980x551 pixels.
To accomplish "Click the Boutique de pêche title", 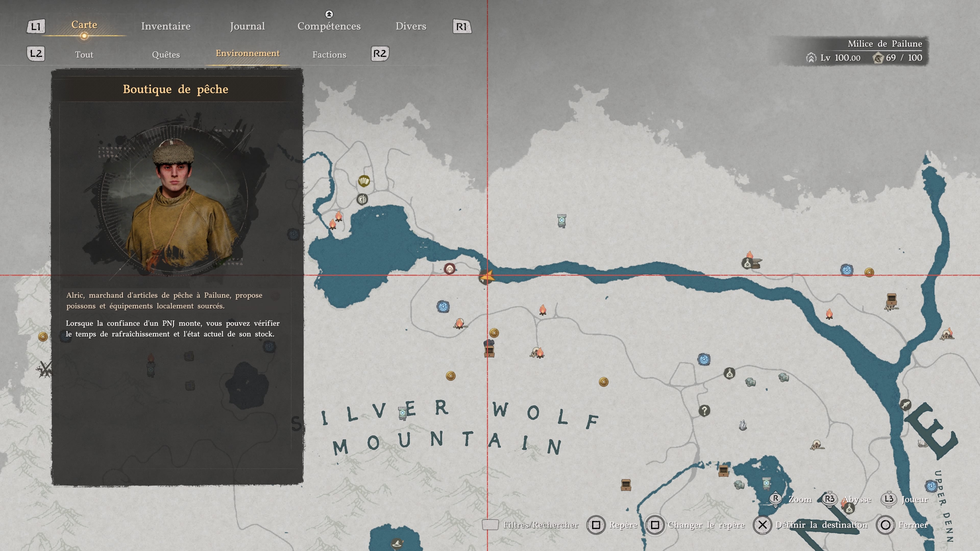I will 176,89.
